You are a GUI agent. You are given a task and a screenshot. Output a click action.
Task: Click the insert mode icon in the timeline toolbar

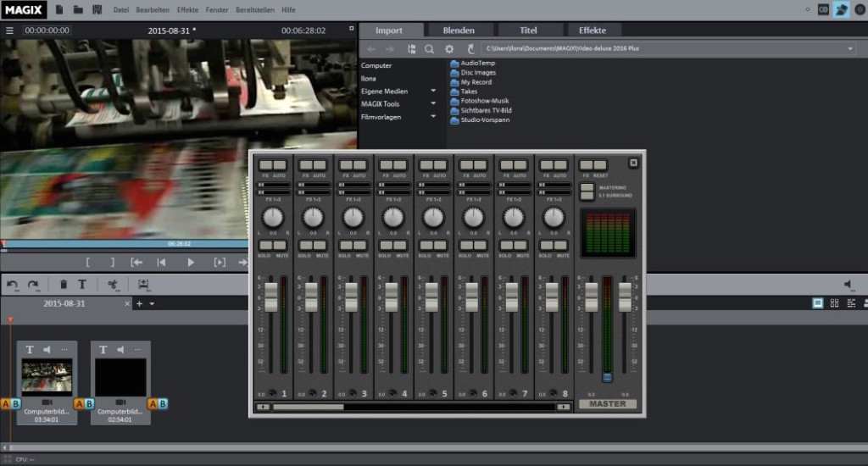(x=143, y=285)
